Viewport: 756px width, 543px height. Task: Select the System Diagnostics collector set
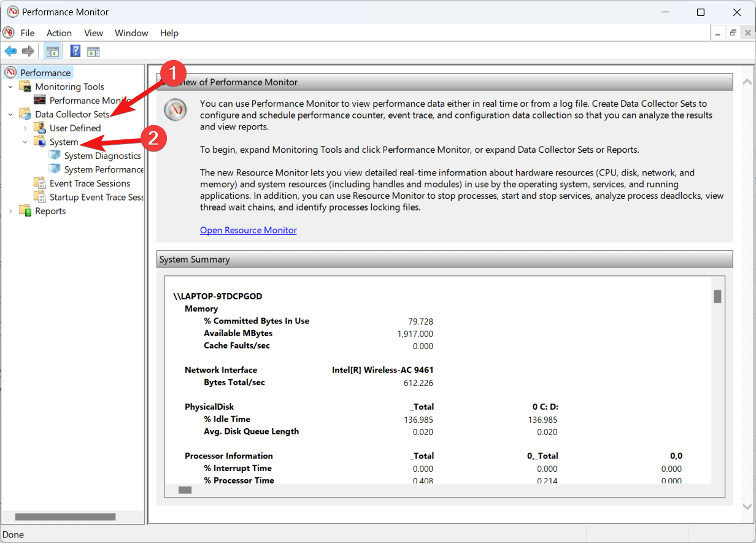coord(102,156)
